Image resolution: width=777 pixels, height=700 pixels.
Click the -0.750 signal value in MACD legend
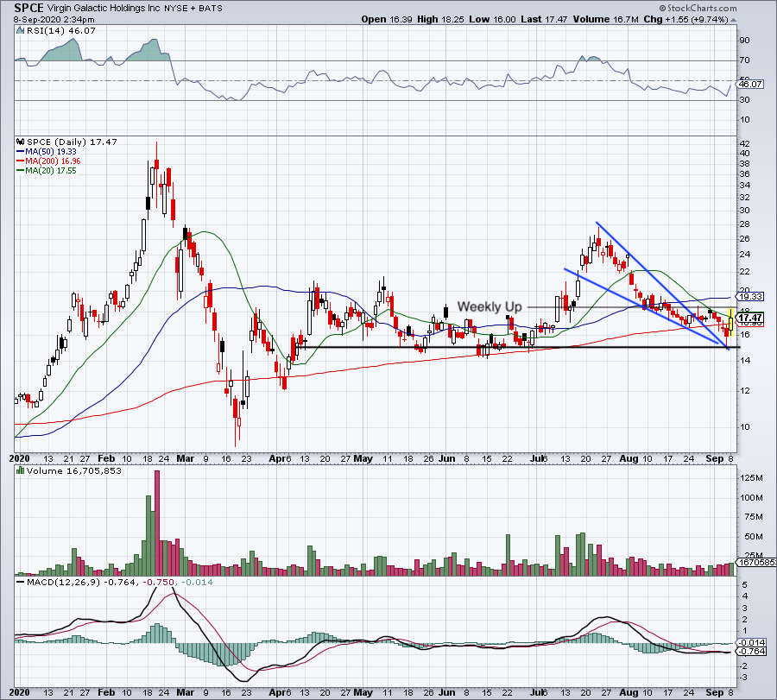coord(159,582)
